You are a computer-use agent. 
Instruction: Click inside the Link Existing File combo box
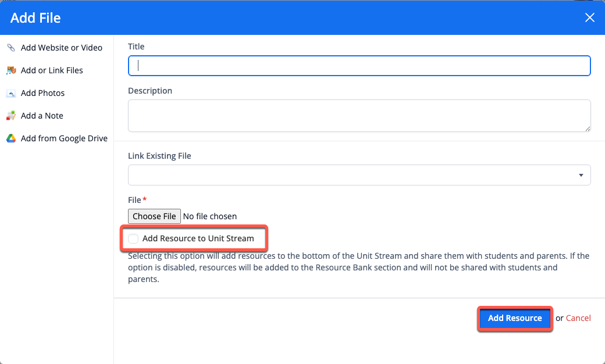pyautogui.click(x=360, y=175)
